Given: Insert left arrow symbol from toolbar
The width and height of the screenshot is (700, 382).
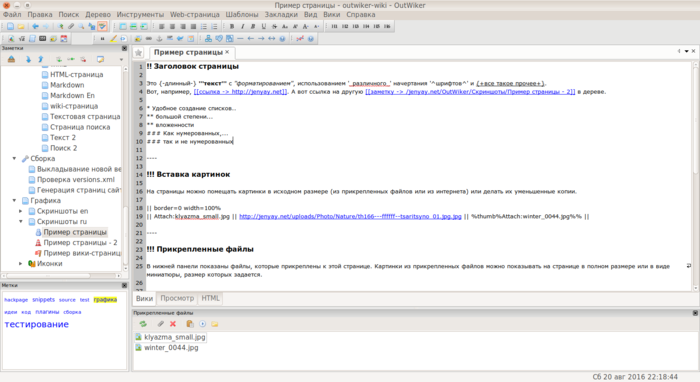Looking at the screenshot, I should (250, 38).
